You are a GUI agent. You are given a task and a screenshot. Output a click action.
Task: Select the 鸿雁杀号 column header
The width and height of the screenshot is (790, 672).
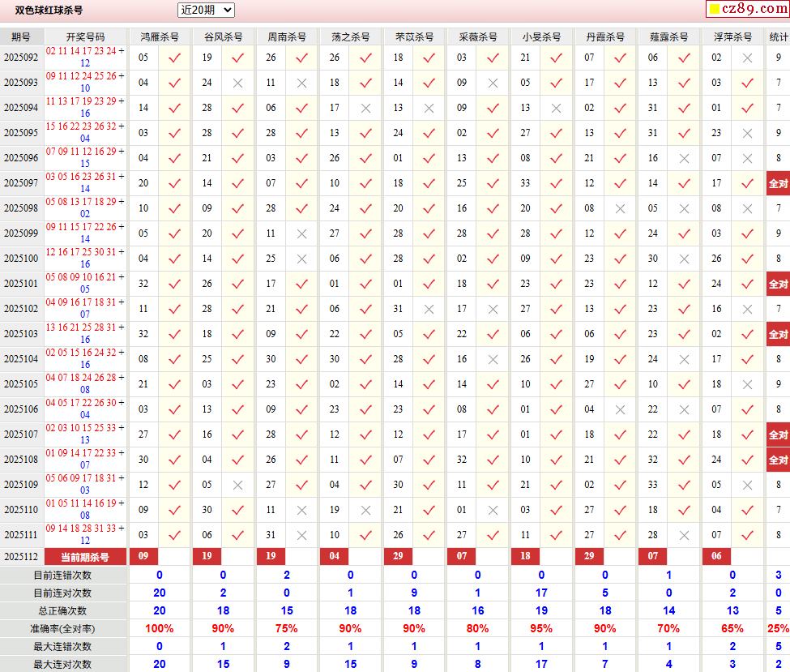pos(160,37)
